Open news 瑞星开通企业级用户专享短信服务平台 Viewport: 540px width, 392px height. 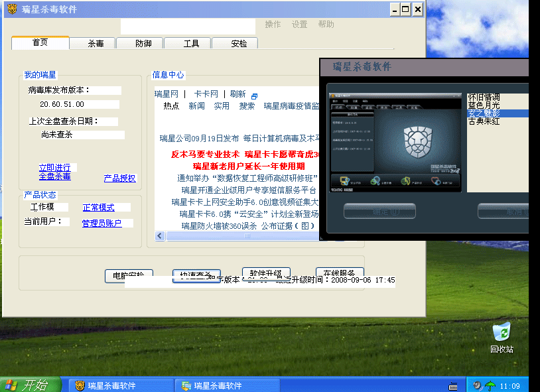249,190
